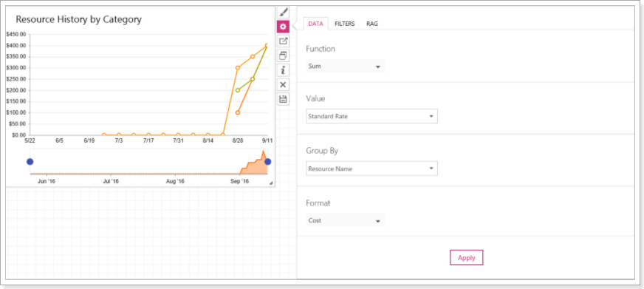Image resolution: width=644 pixels, height=289 pixels.
Task: Click the left blue range slider handle
Action: tap(30, 162)
